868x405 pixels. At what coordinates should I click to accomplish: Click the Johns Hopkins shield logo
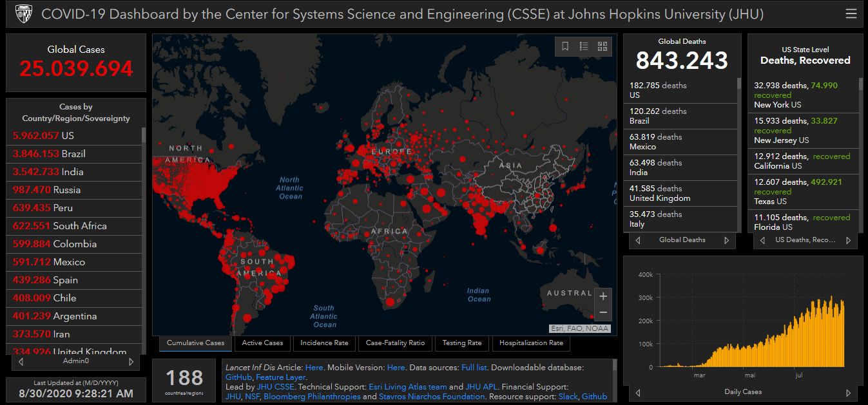[23, 14]
